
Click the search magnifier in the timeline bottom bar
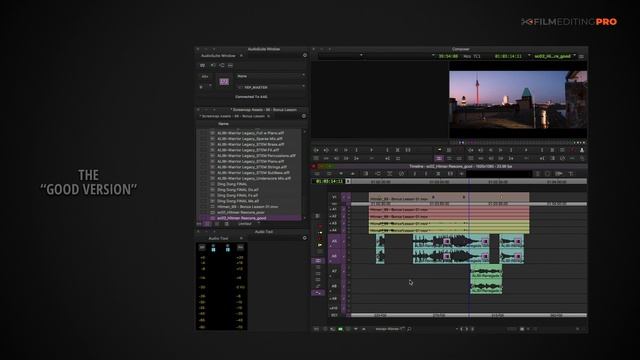coord(409,329)
